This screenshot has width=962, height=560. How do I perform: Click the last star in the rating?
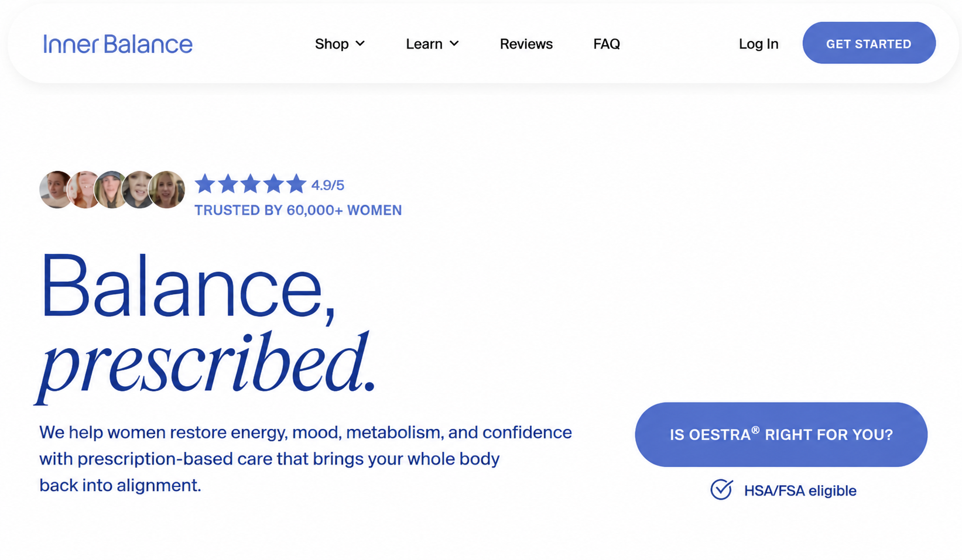(x=296, y=184)
